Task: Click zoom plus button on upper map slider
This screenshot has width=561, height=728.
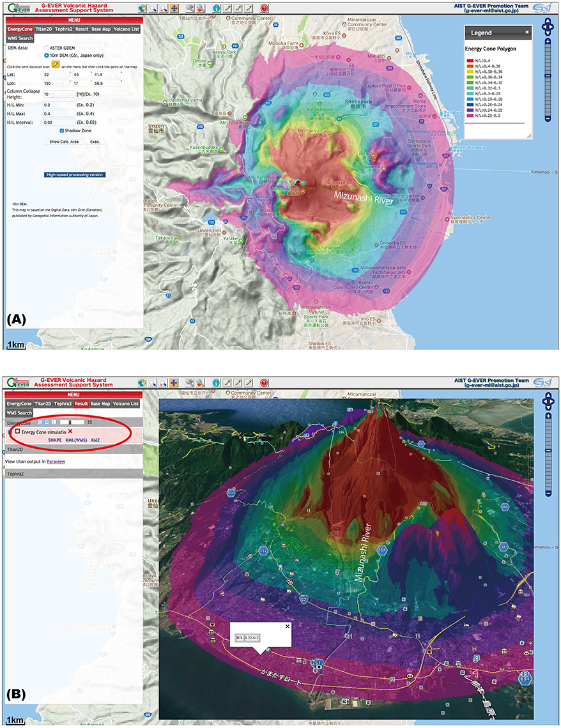Action: click(548, 42)
